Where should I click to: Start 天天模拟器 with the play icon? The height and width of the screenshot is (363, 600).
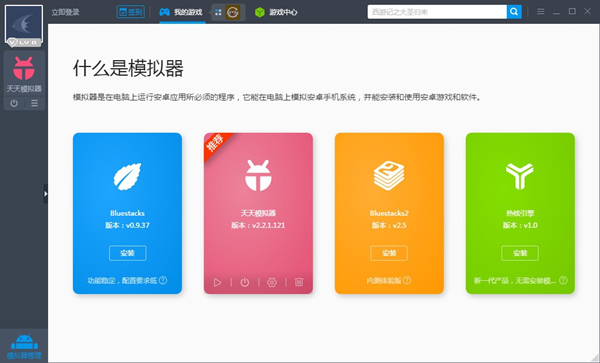218,283
